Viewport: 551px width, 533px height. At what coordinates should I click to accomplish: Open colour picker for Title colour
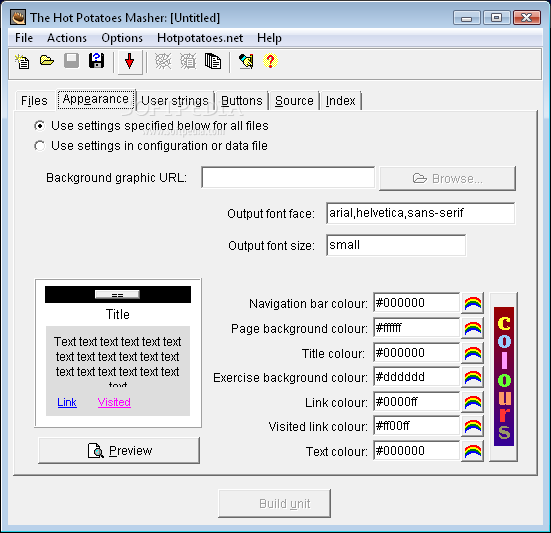click(473, 353)
